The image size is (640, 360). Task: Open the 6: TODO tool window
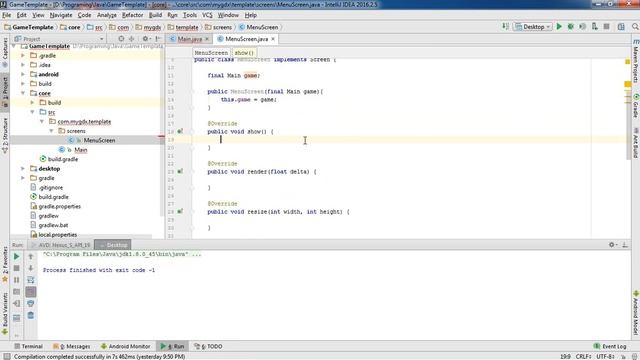[209, 346]
